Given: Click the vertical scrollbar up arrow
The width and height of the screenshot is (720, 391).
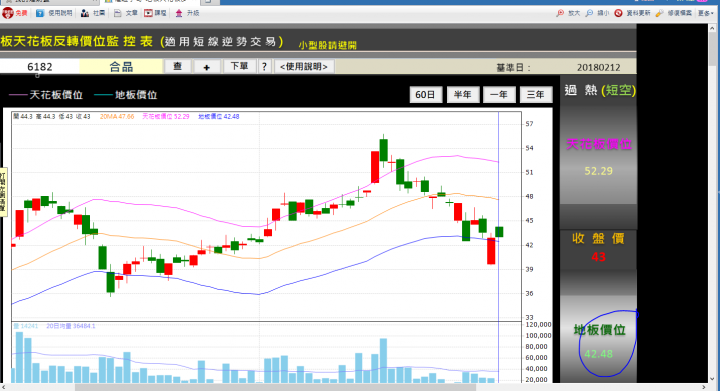Looking at the screenshot, I should pos(713,28).
